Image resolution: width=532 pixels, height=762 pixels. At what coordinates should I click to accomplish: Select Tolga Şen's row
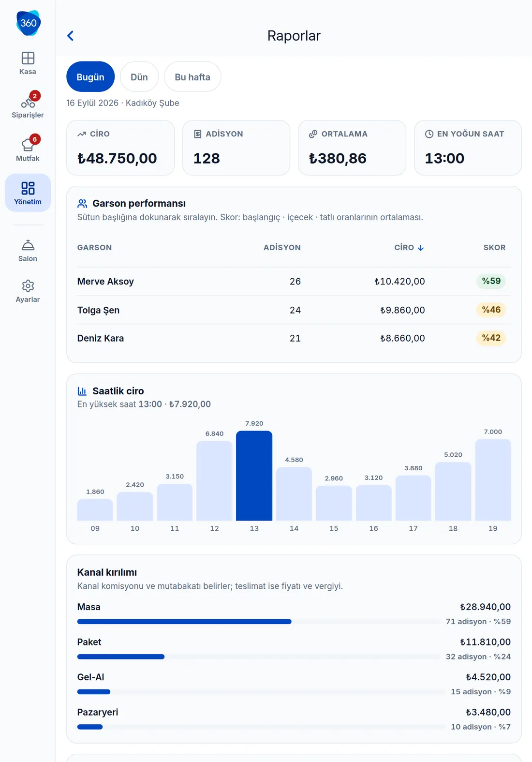point(294,310)
